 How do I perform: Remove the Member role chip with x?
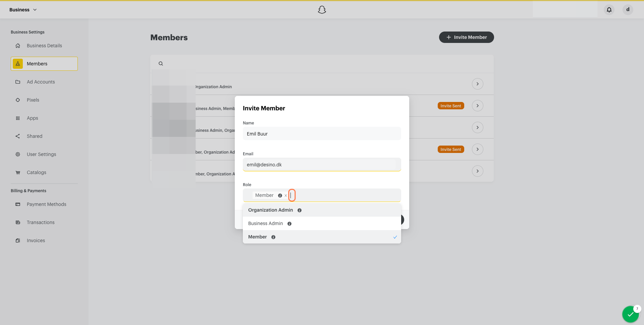[x=286, y=196]
